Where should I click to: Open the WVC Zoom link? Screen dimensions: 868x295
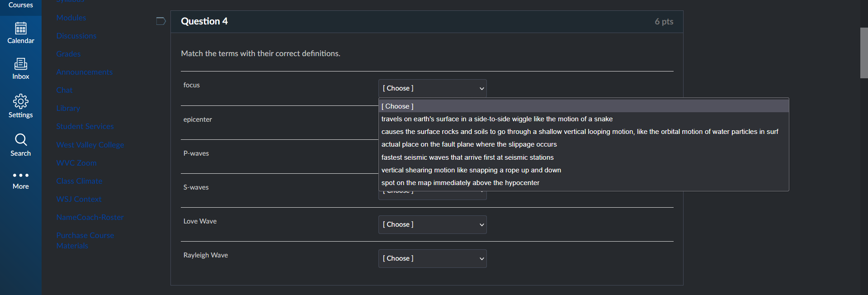(x=76, y=163)
